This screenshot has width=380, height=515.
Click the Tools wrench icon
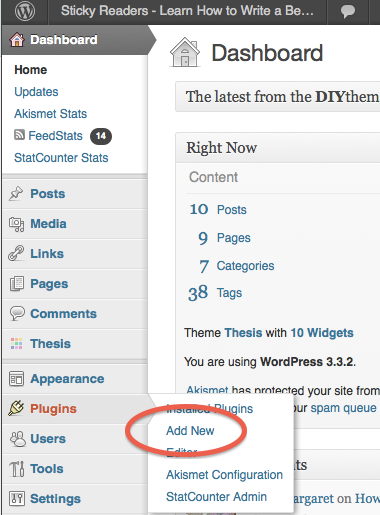(17, 469)
